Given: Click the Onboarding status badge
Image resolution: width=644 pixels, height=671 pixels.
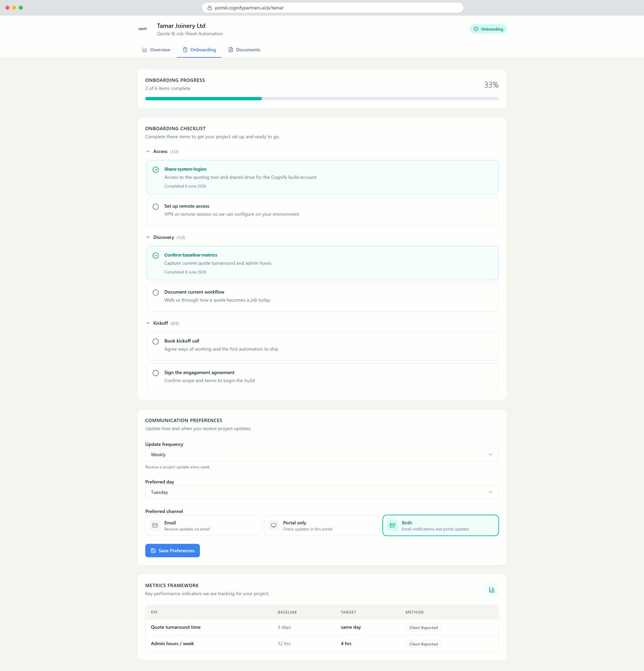Looking at the screenshot, I should coord(488,29).
